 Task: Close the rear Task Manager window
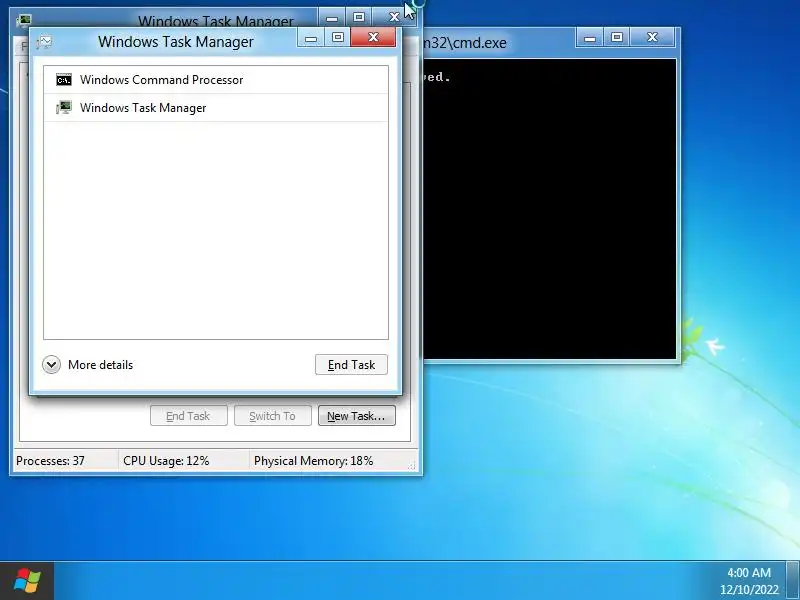[x=394, y=17]
